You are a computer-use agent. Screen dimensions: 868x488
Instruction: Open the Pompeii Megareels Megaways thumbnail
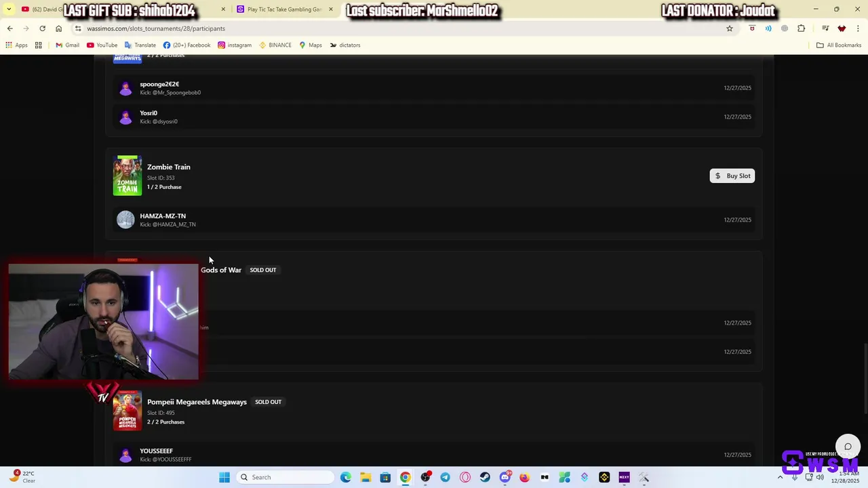coord(127,411)
